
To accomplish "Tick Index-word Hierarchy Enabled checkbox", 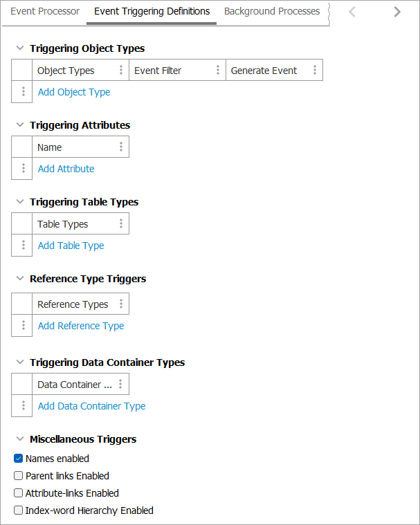I will [19, 510].
